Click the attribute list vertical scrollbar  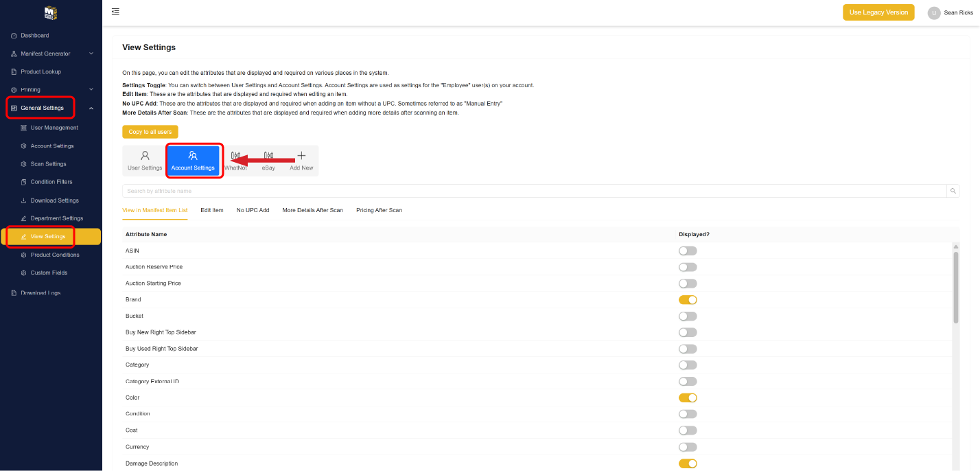coord(955,287)
